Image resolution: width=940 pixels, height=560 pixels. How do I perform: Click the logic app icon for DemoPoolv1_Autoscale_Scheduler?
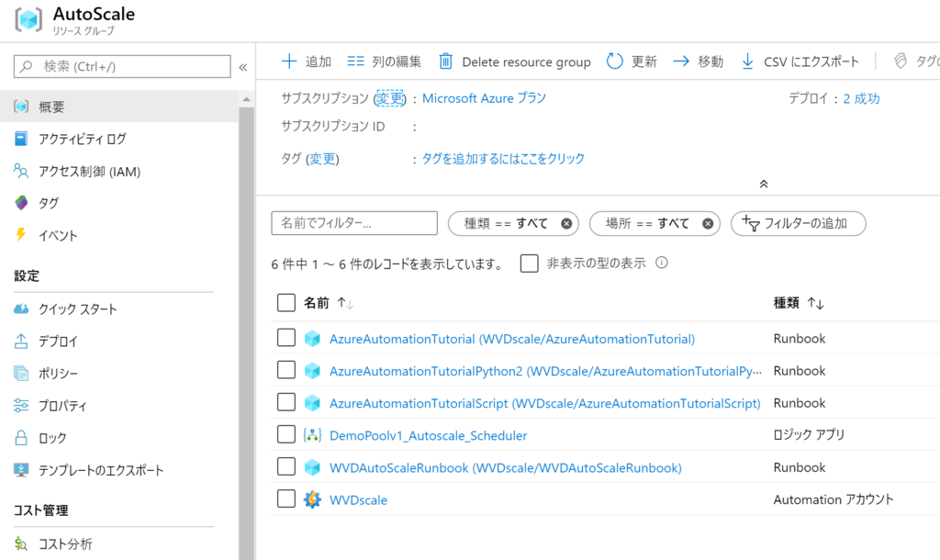coord(312,435)
